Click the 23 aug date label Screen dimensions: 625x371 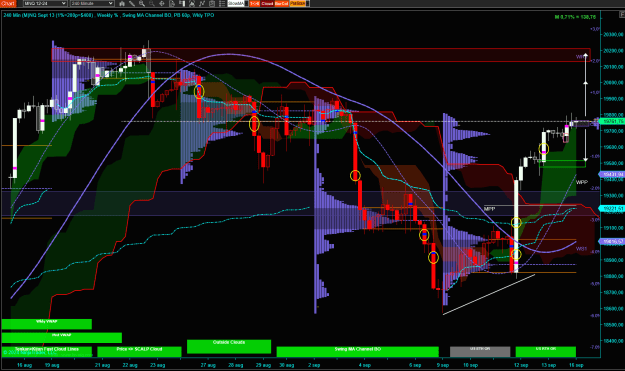coord(158,365)
